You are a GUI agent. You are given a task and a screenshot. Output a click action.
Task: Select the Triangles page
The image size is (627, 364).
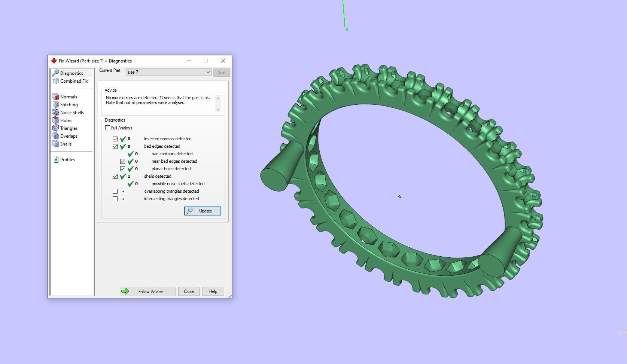coord(69,128)
